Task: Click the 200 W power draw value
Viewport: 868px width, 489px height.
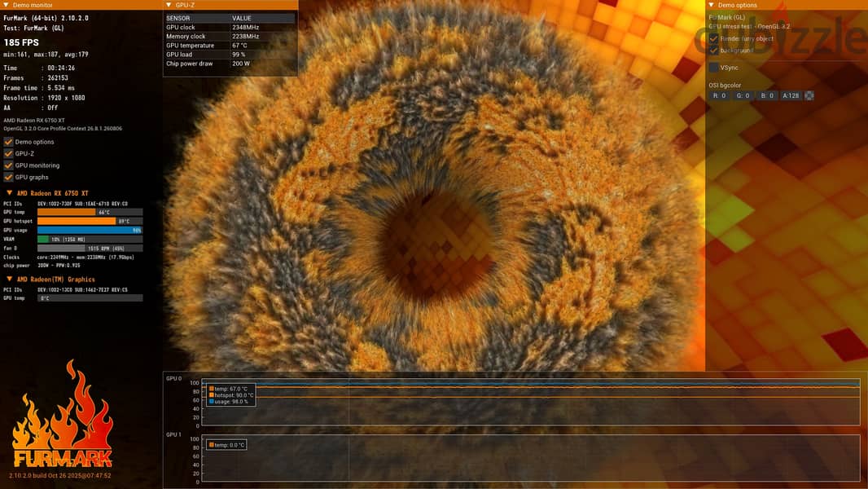Action: coord(241,64)
